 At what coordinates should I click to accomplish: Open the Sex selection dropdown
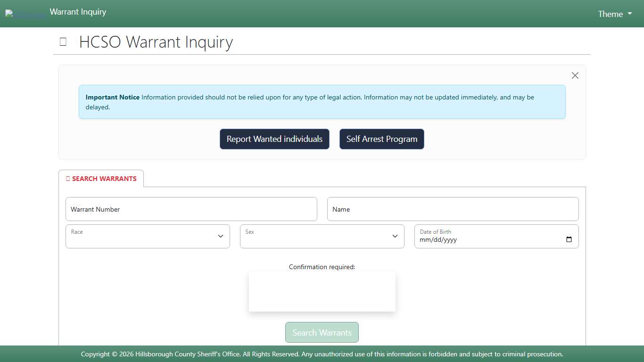point(322,236)
